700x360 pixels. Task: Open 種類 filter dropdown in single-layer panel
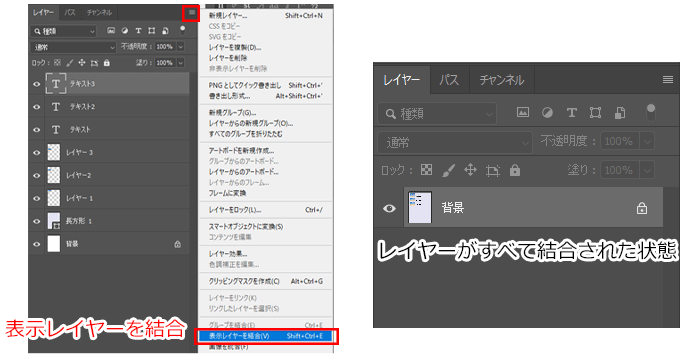(437, 114)
